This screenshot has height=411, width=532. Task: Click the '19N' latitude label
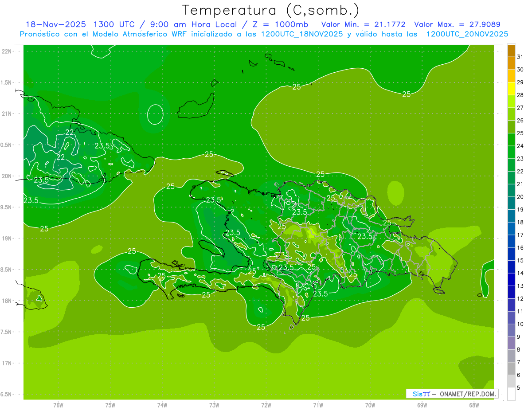coord(6,238)
